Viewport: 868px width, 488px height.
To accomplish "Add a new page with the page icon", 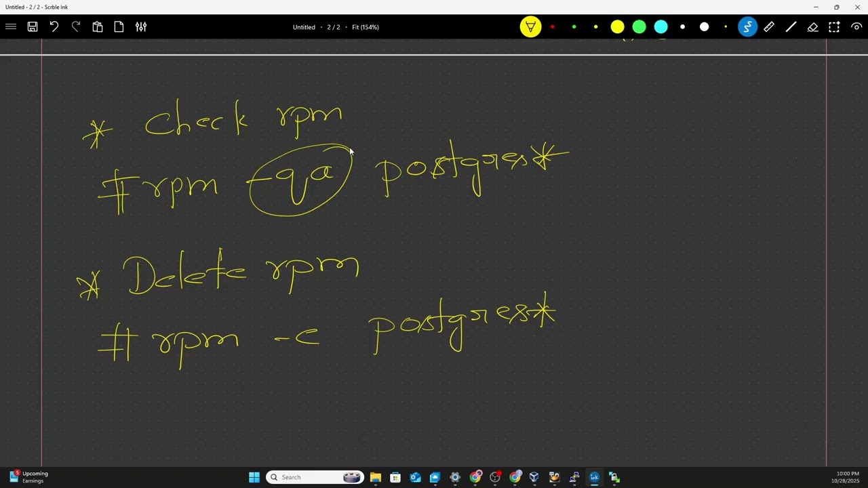I will point(119,27).
